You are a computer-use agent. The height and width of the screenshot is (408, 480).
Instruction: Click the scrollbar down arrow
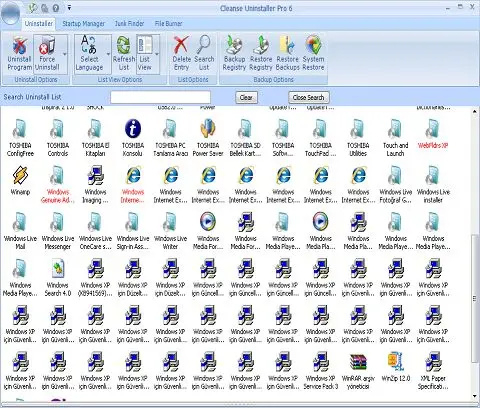[475, 396]
